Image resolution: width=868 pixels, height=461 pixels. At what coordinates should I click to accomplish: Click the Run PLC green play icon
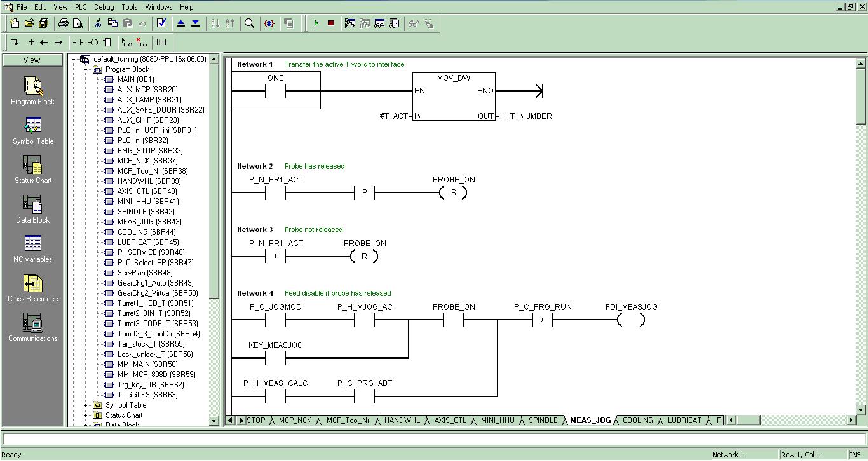[x=316, y=24]
